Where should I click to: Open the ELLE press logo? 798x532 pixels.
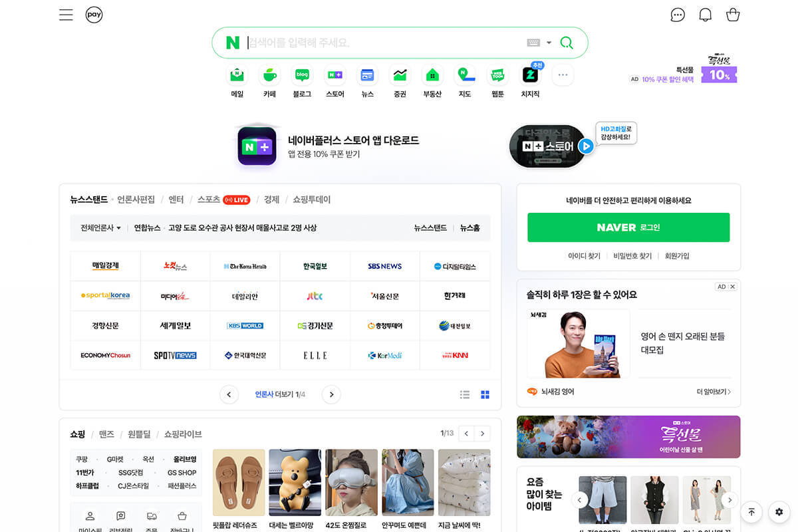click(315, 355)
